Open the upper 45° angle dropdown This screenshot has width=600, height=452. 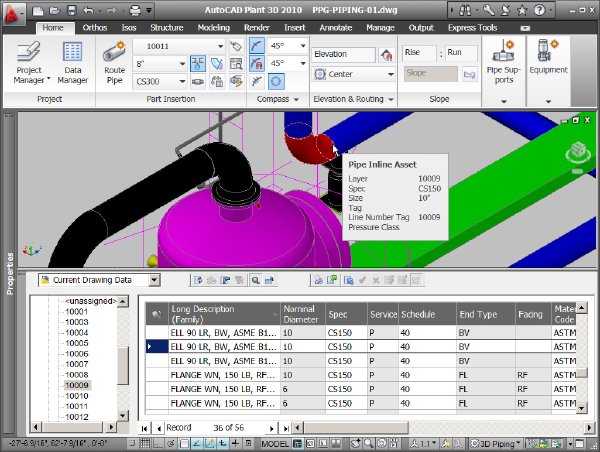pyautogui.click(x=302, y=46)
